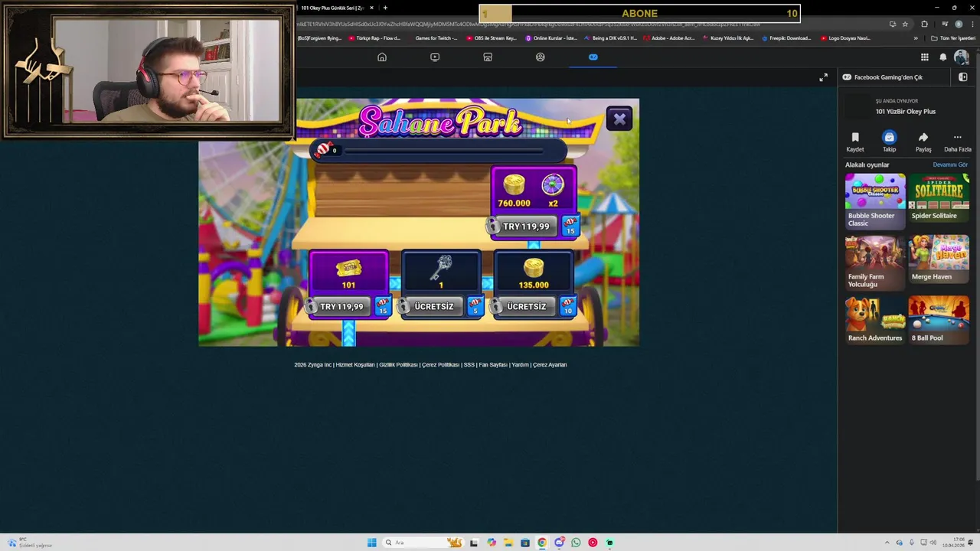Click the candy progress bar at top
Screen dimensions: 980x551
440,151
